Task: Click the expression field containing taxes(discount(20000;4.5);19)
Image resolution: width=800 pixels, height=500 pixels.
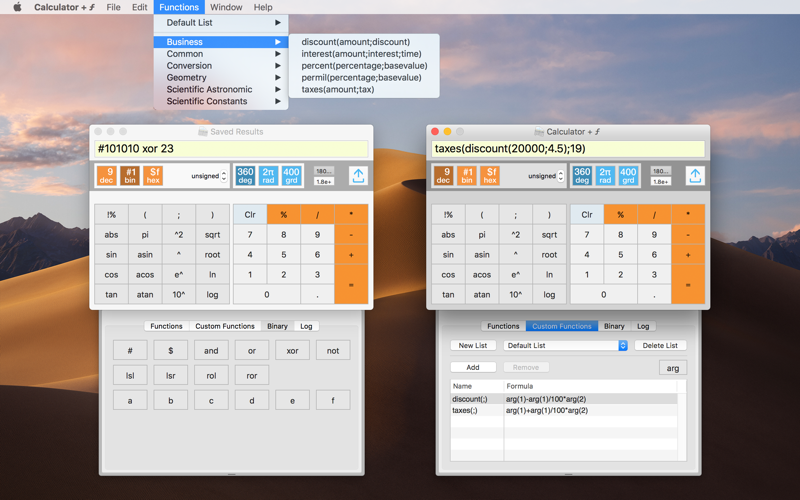Action: click(567, 149)
